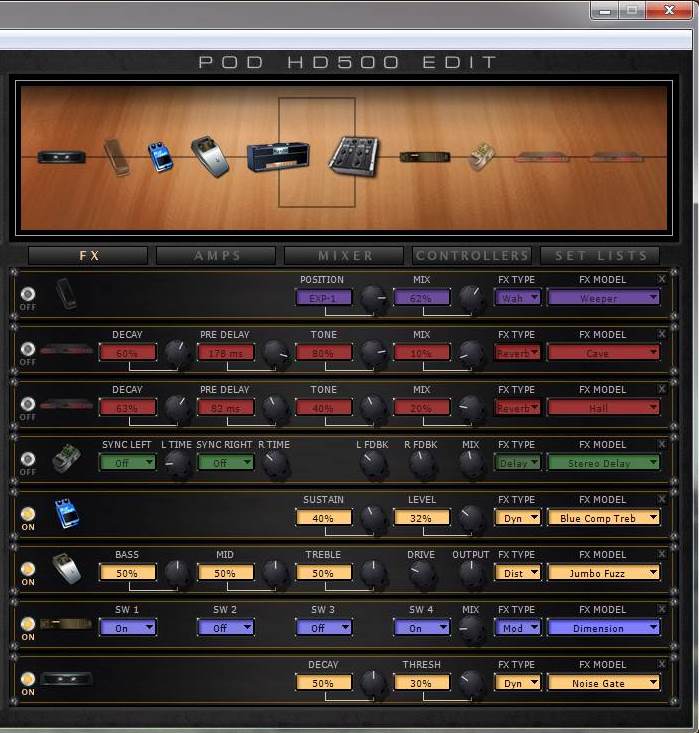Open the Dist FX type dropdown
Screen dimensions: 699x733
click(518, 573)
